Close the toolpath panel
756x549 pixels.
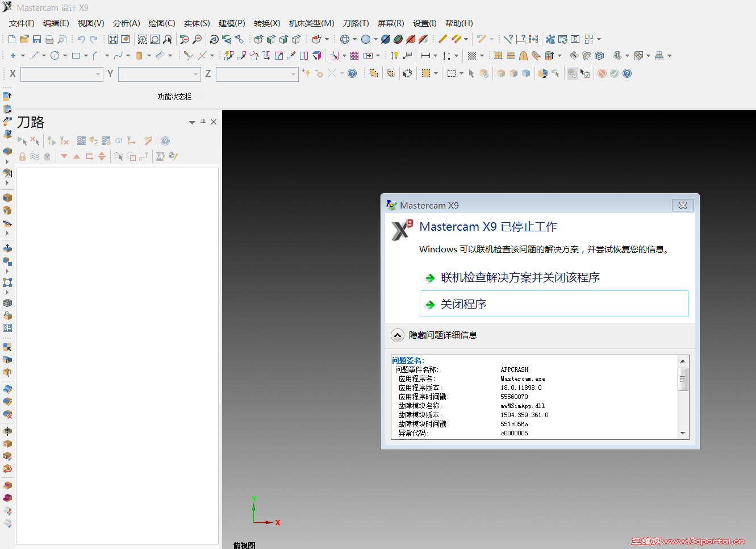[214, 122]
